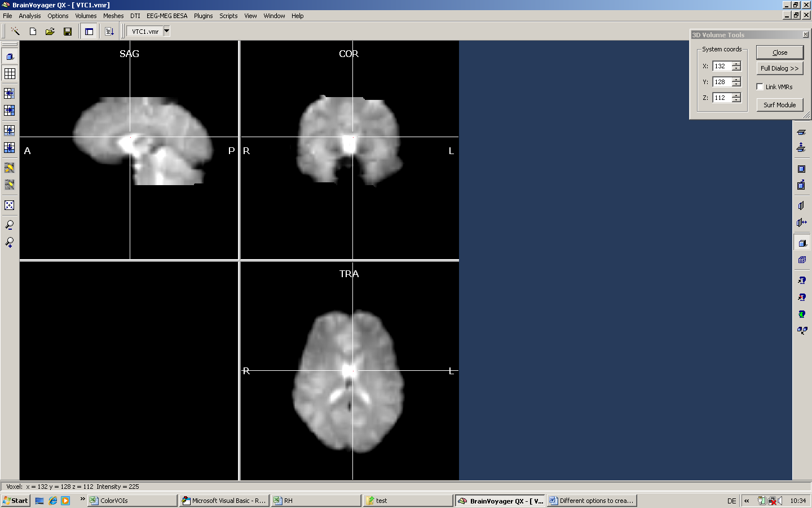
Task: Close the 3D Volume Tools panel with X
Action: click(805, 35)
